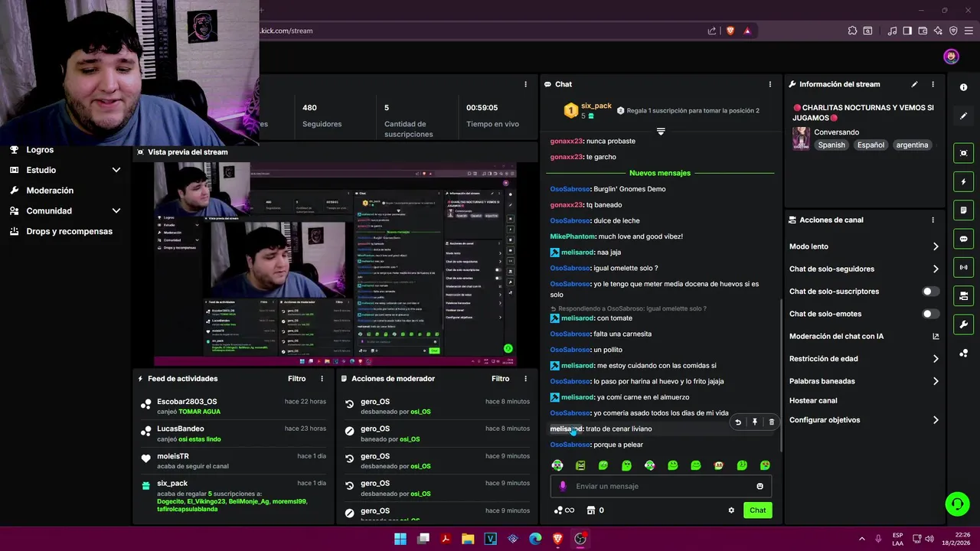980x551 pixels.
Task: Open the camera video sidebar icon
Action: click(x=963, y=295)
